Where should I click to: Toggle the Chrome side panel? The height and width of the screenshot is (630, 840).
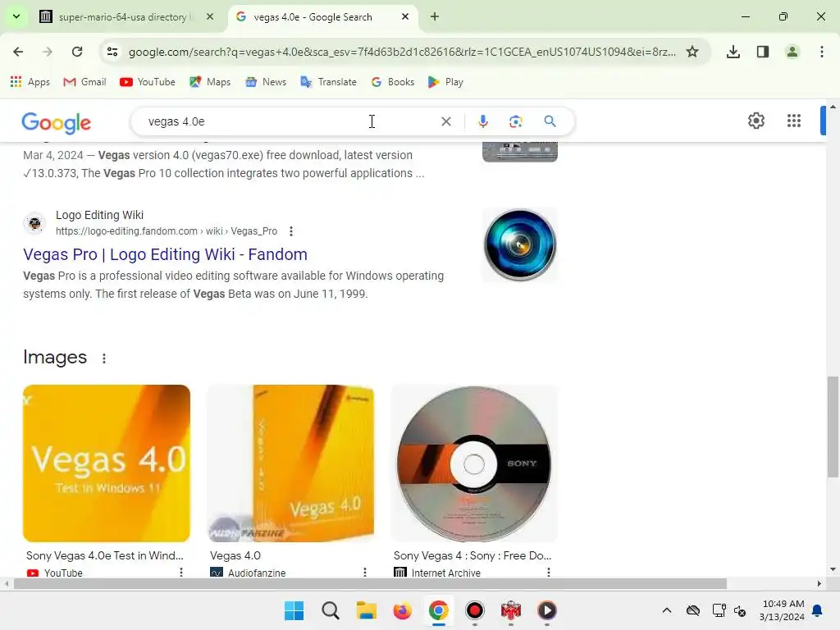[763, 52]
